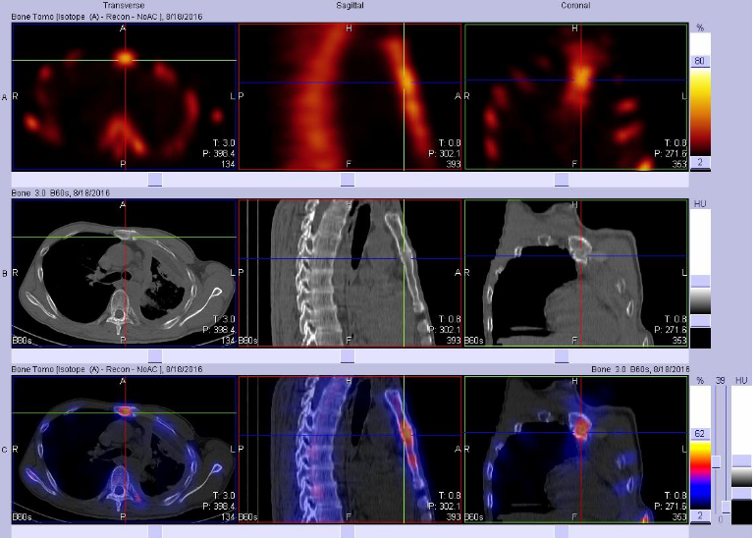Image resolution: width=756 pixels, height=538 pixels.
Task: Click the upper level value 62 on fused colorbar
Action: point(701,433)
